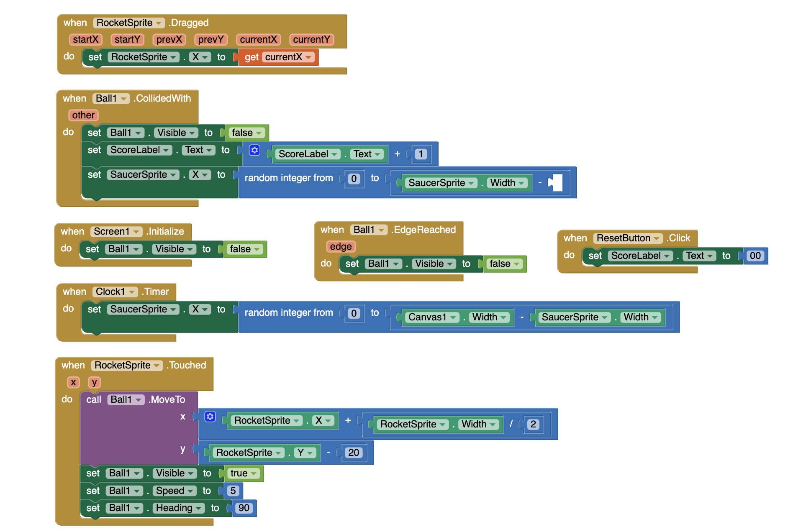Click the edge parameter in EdgeReached block
Viewport: 811px width, 532px height.
coord(341,247)
